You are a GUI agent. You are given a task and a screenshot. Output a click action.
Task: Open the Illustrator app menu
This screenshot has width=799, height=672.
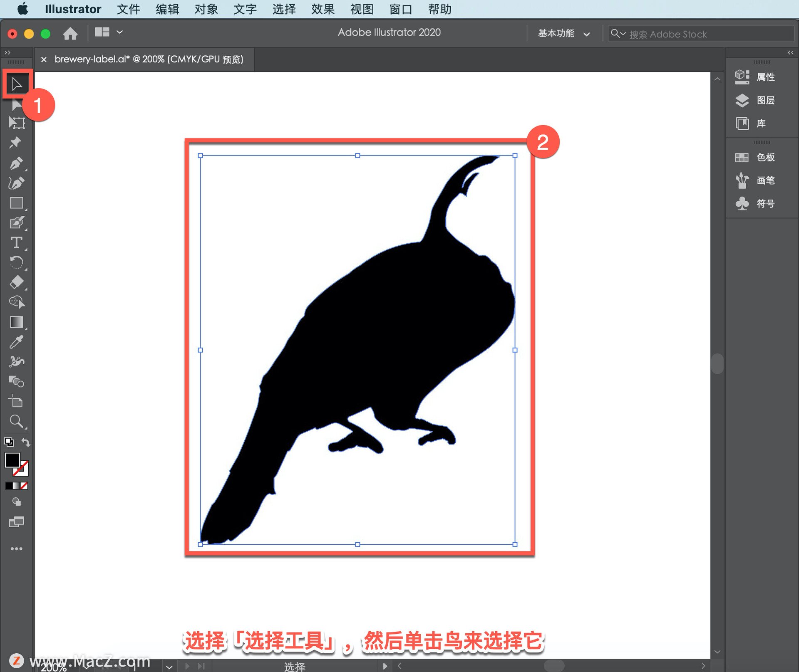73,9
